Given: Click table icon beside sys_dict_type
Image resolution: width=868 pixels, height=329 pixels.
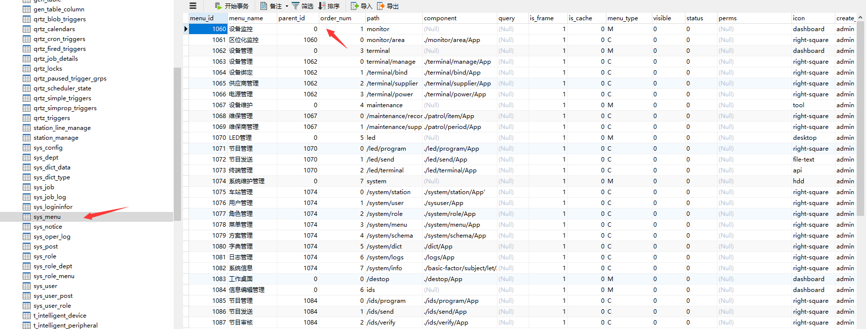Looking at the screenshot, I should pyautogui.click(x=27, y=177).
